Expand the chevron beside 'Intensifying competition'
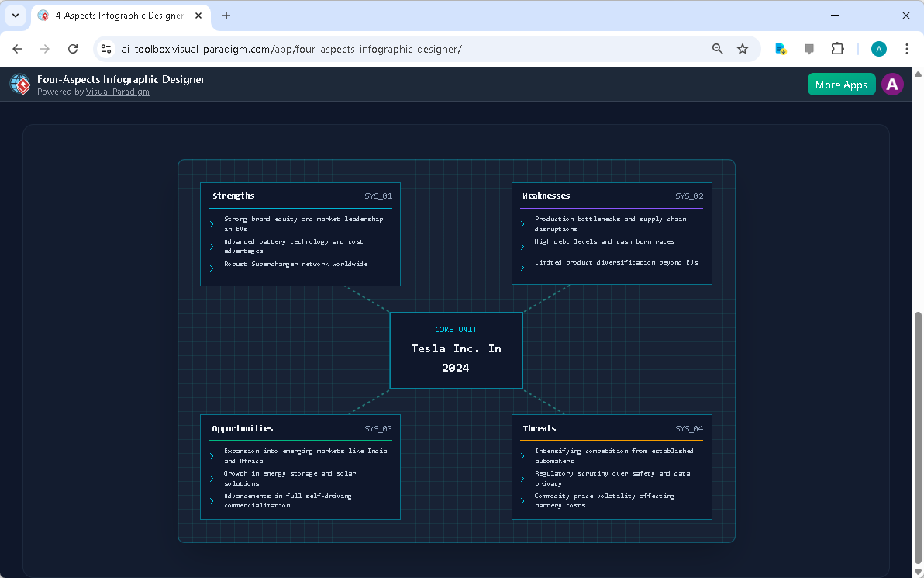924x578 pixels. [522, 455]
